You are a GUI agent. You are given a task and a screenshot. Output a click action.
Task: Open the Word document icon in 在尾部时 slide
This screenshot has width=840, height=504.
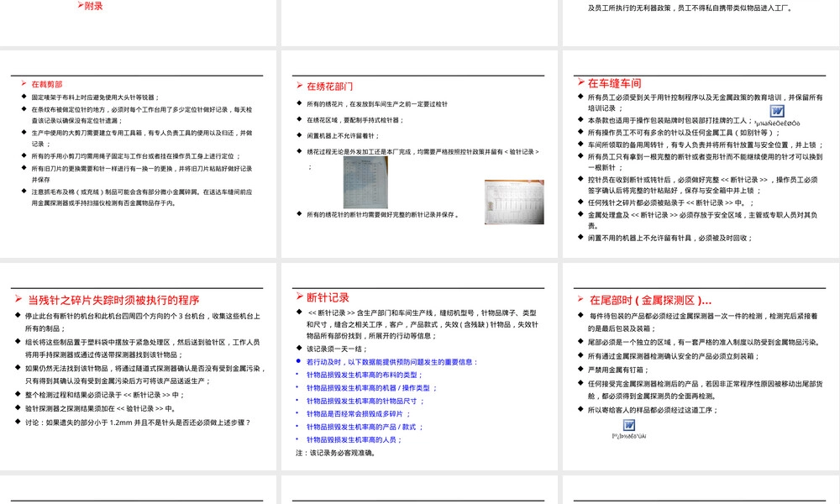[629, 425]
